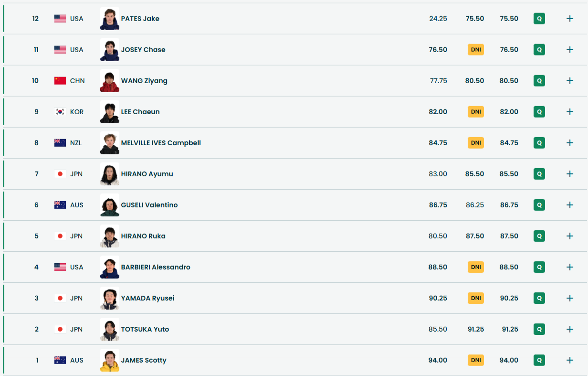Viewport: 588px width, 376px height.
Task: Click the South Korea flag icon
Action: (60, 112)
